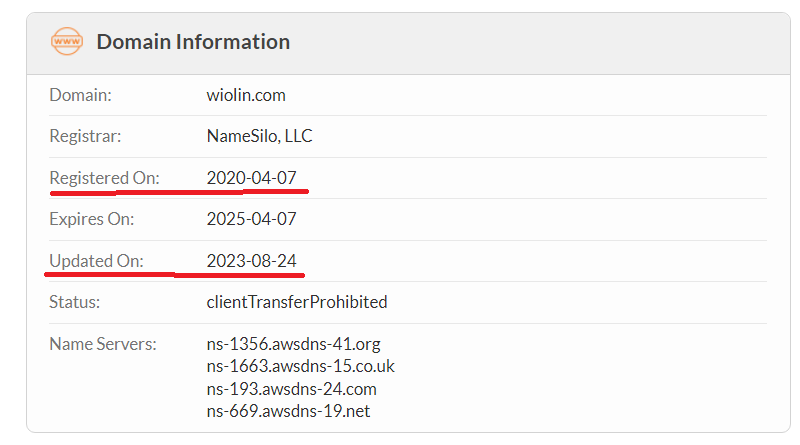This screenshot has width=800, height=445.
Task: Click the Registered On label
Action: coord(105,178)
